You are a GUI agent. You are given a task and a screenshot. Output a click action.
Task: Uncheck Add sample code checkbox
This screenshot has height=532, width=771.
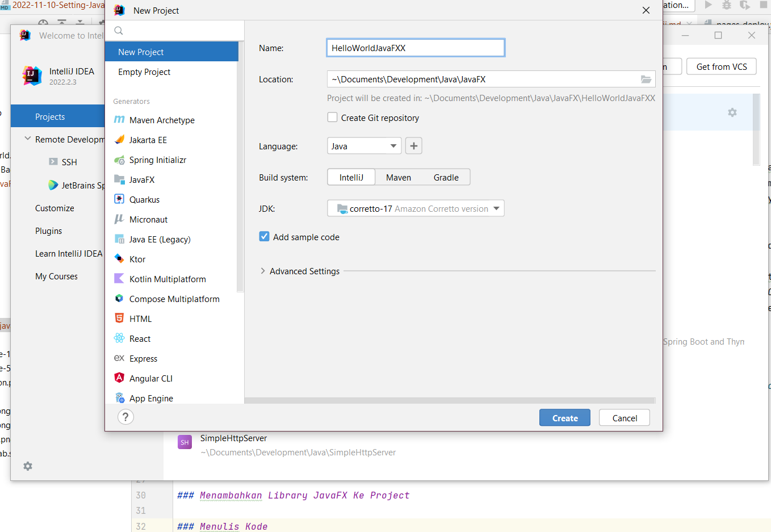coord(264,237)
